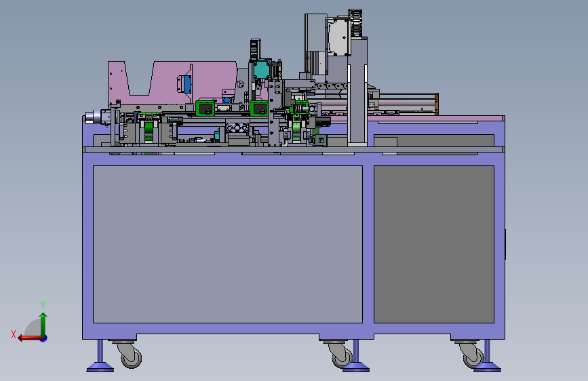
Task: Select the silver cylinder protruding from the left side
Action: click(94, 117)
